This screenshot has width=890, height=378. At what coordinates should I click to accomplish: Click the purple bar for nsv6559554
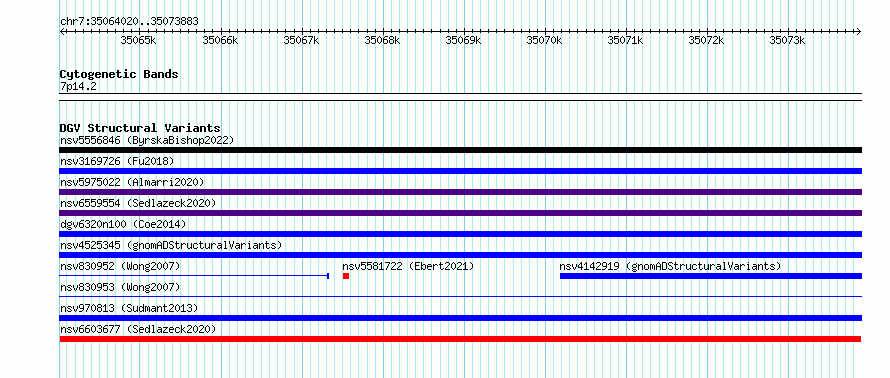(x=460, y=213)
